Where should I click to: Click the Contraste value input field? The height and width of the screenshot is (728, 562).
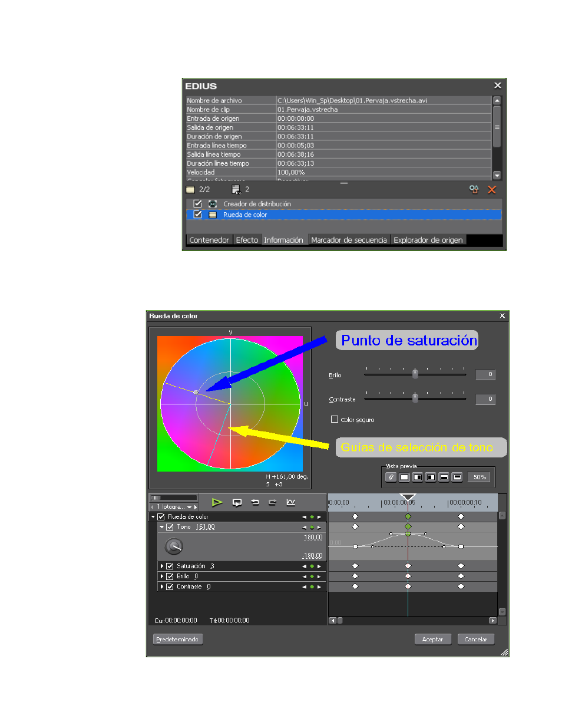[485, 399]
